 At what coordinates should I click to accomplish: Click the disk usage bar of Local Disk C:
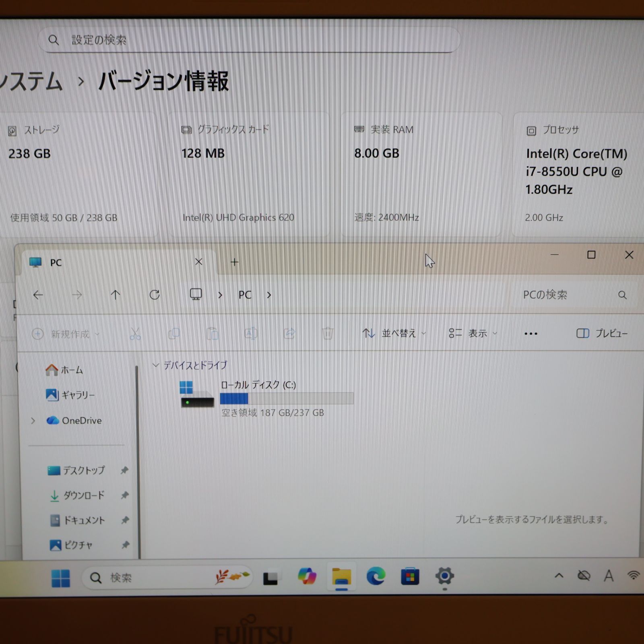(x=287, y=398)
